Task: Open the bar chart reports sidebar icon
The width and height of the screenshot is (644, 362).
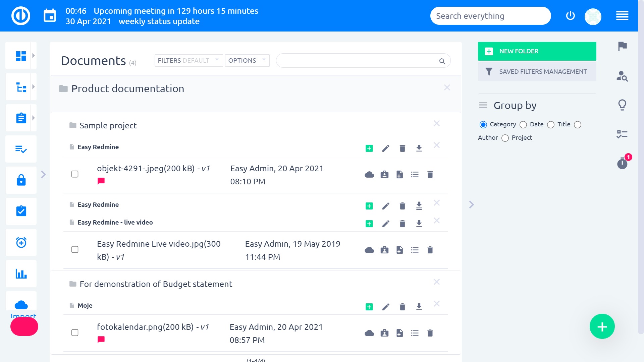Action: (21, 274)
